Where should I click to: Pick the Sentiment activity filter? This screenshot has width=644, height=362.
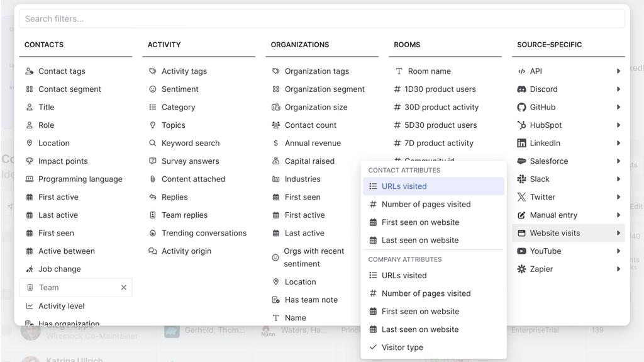click(x=180, y=89)
